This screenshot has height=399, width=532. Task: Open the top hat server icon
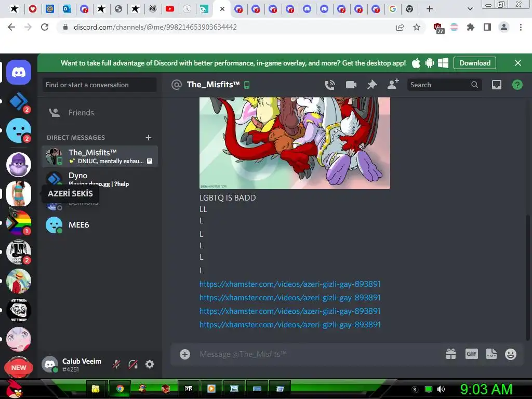(19, 252)
